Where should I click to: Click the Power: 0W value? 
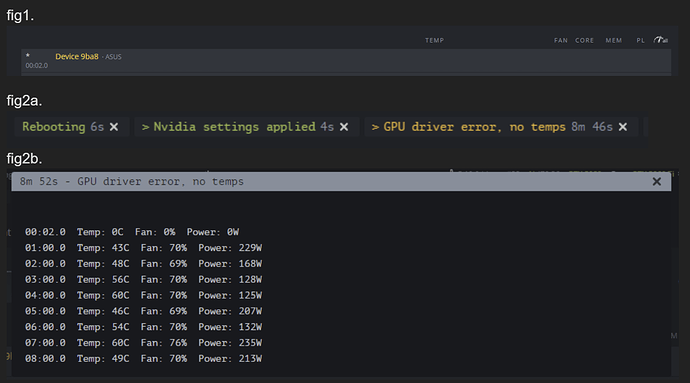pyautogui.click(x=213, y=232)
